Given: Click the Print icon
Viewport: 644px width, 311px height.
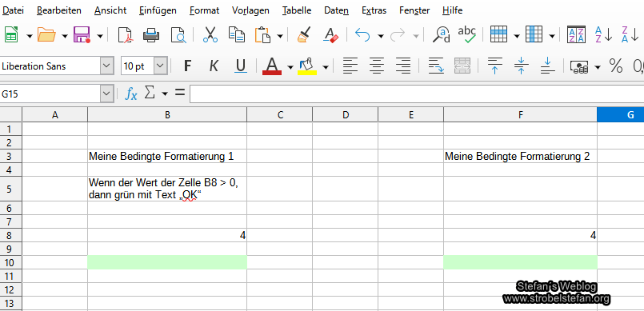Looking at the screenshot, I should pyautogui.click(x=151, y=35).
